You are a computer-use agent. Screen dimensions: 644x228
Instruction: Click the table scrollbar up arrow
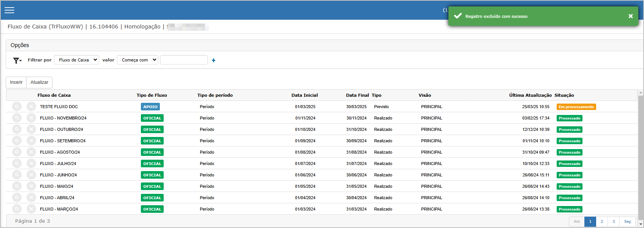click(x=641, y=92)
